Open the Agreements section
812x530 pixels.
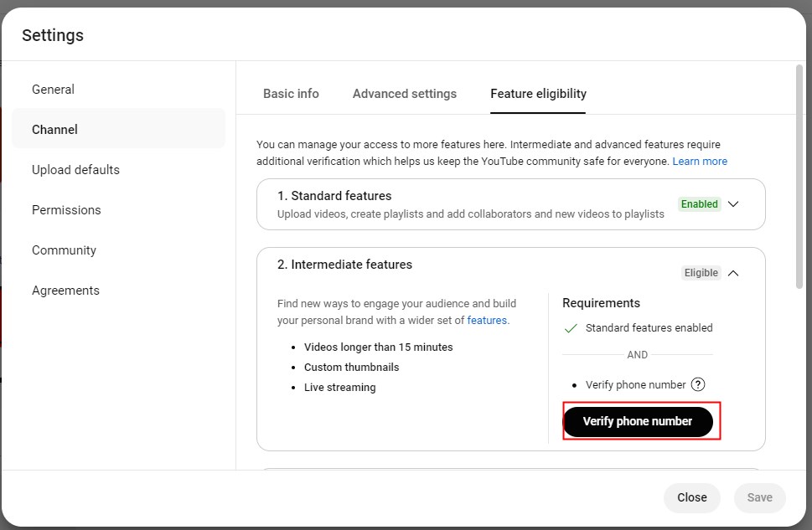[x=65, y=291]
